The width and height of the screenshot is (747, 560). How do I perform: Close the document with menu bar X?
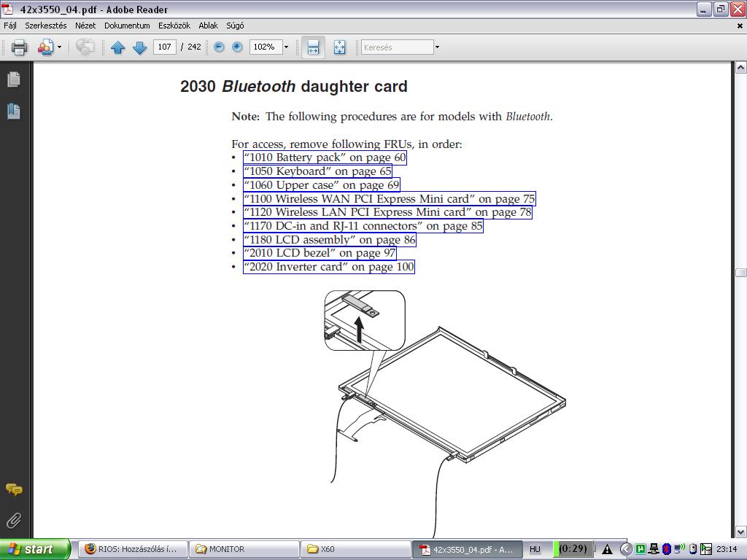[740, 26]
